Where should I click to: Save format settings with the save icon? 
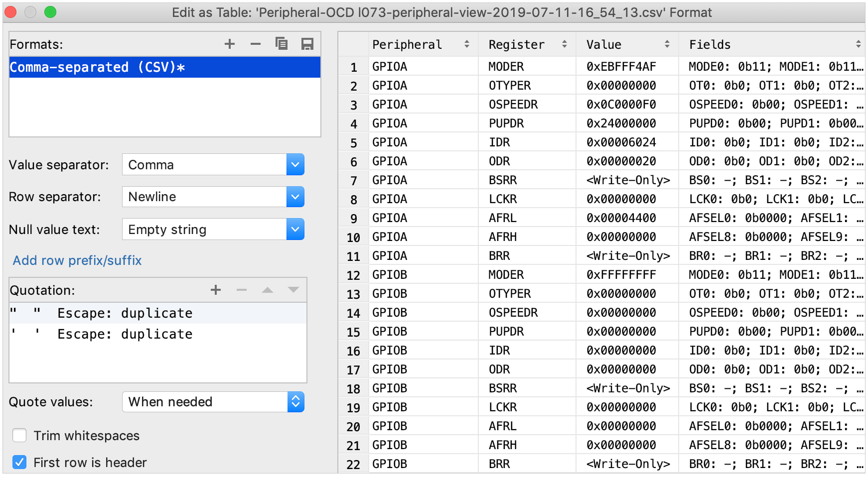307,44
